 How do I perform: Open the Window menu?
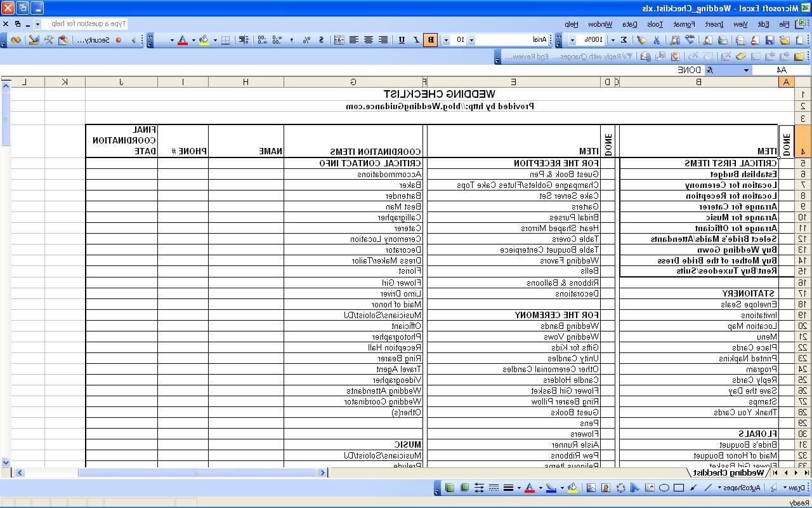(x=599, y=24)
